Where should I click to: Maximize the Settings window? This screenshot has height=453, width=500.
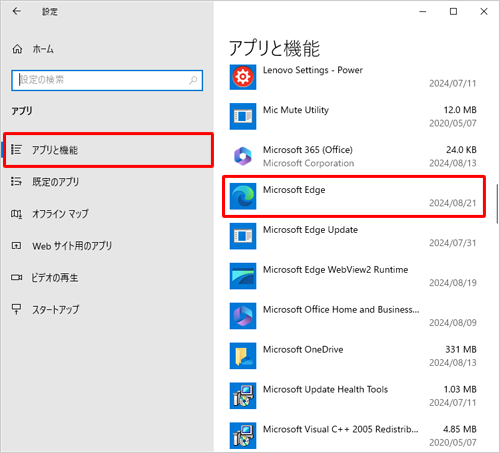453,12
